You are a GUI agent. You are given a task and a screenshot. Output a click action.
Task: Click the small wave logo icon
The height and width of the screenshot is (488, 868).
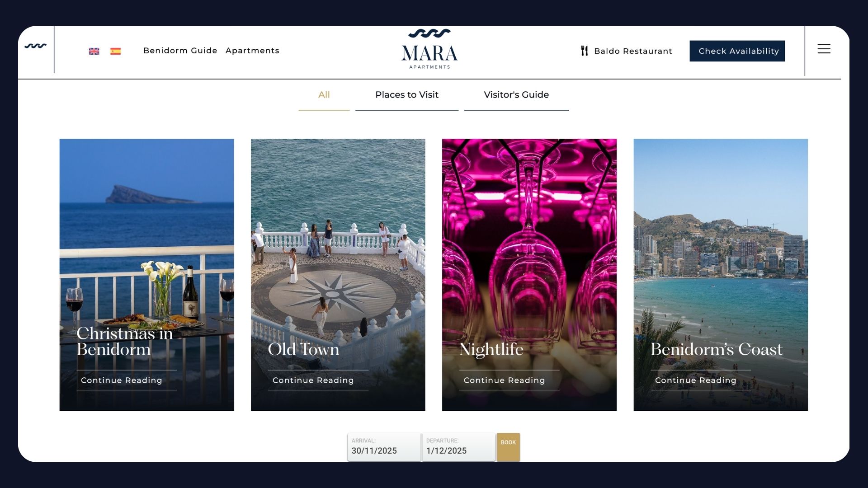[36, 46]
